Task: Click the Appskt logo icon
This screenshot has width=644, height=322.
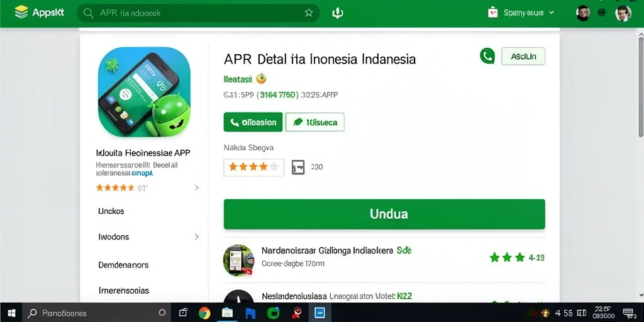Action: (21, 13)
